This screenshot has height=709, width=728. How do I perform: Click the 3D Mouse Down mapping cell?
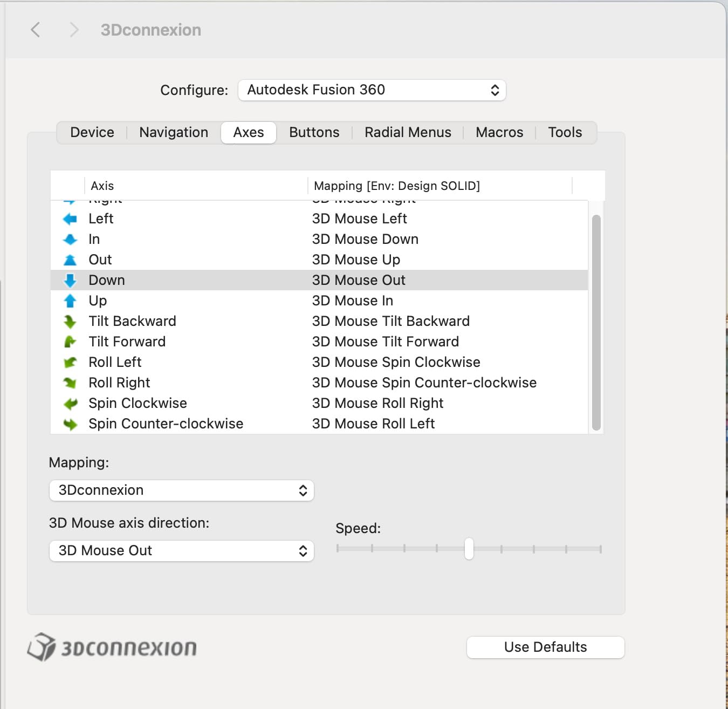(x=366, y=240)
